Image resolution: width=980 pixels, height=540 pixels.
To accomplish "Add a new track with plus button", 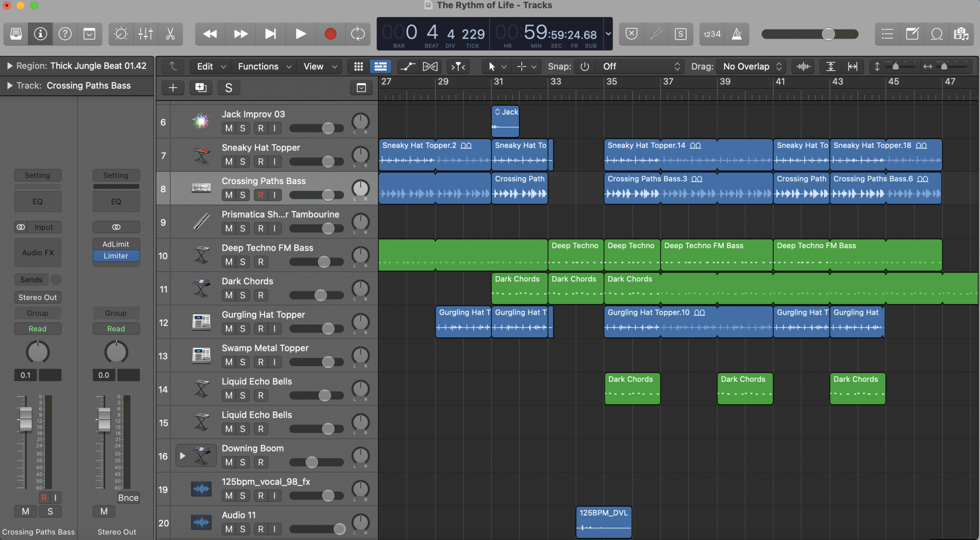I will [x=172, y=88].
